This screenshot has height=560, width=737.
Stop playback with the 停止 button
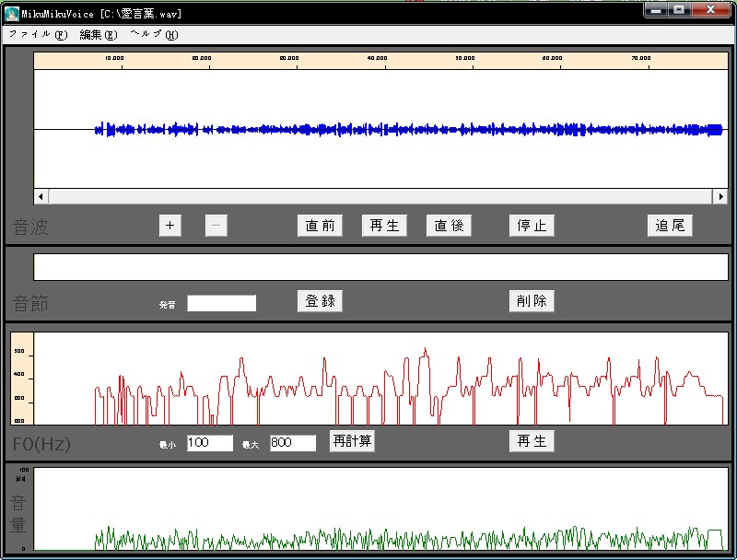pos(532,226)
